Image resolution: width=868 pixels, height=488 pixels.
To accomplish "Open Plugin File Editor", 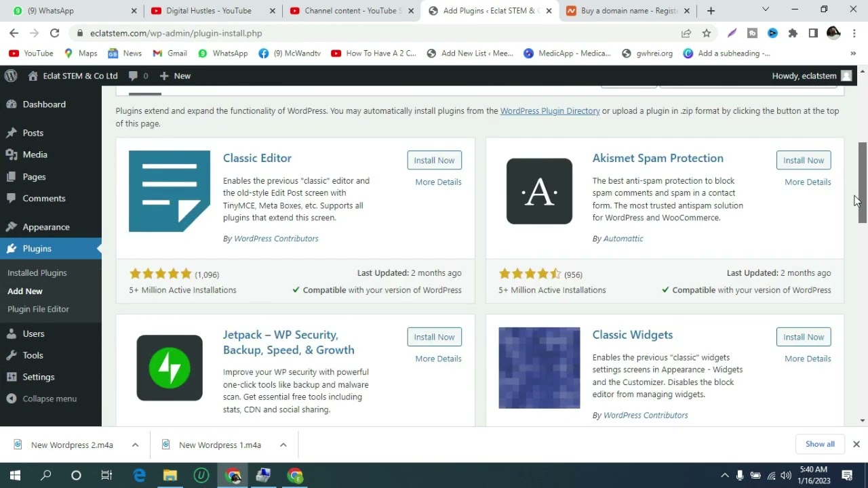I will [x=38, y=309].
